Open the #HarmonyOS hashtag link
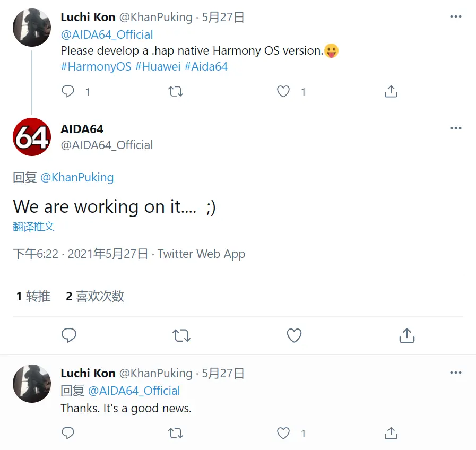Viewport: 476px width, 450px height. (96, 67)
